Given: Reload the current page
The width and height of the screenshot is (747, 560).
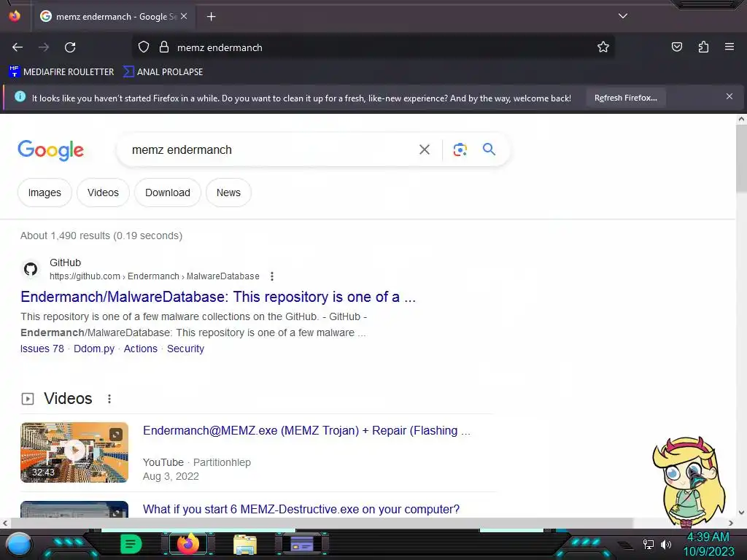Looking at the screenshot, I should 70,47.
